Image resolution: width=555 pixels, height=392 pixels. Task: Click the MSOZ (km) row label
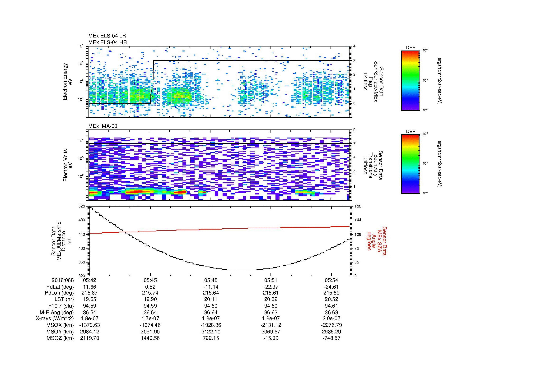pyautogui.click(x=60, y=338)
